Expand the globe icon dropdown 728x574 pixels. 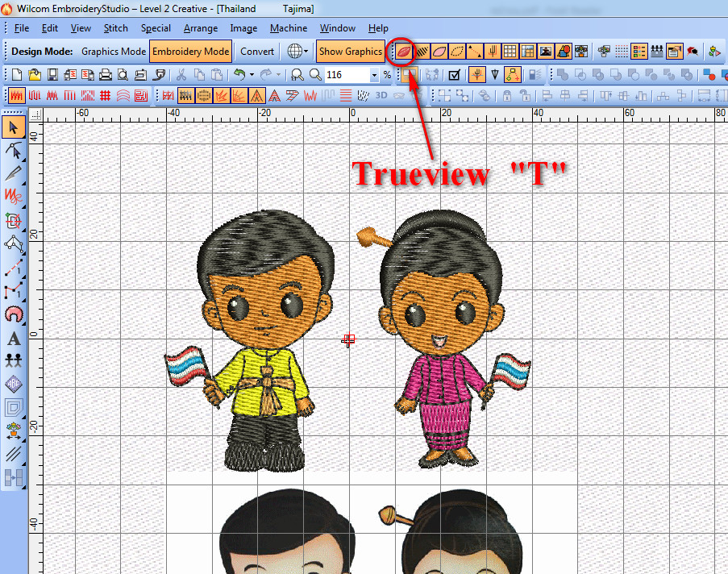click(306, 52)
